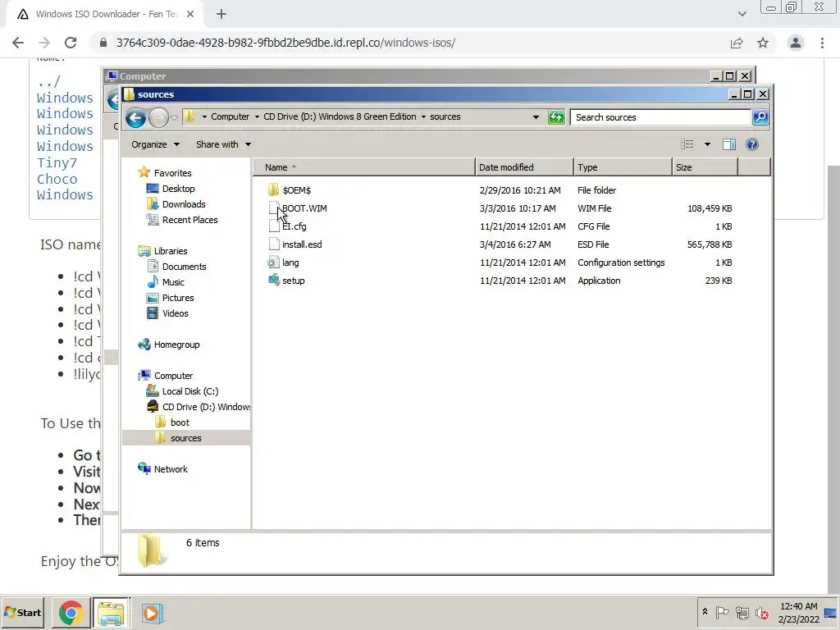
Task: Go back in Chrome browser
Action: click(x=18, y=43)
